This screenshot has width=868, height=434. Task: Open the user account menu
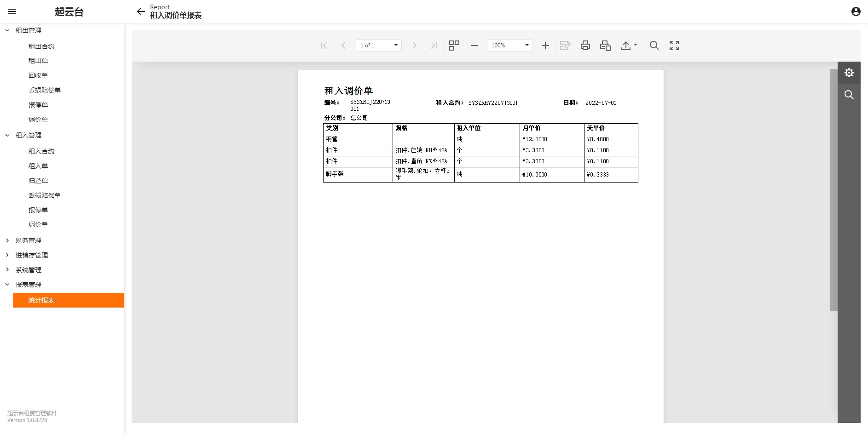coord(856,11)
